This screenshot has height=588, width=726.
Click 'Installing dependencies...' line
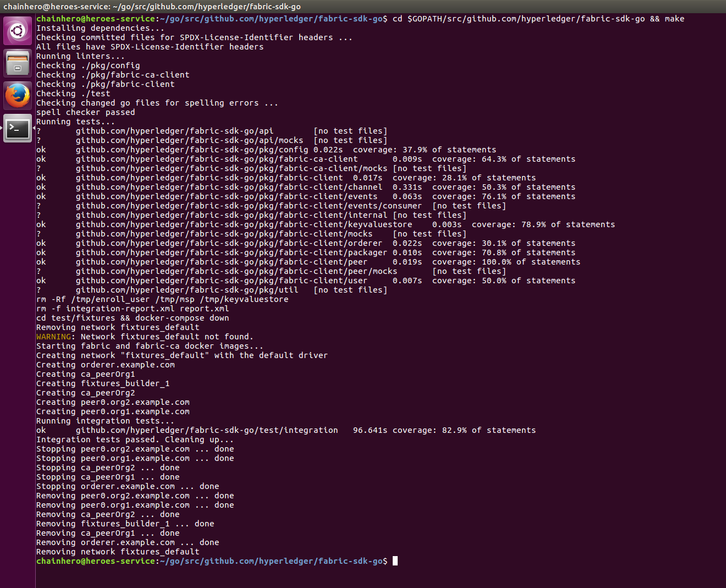(x=100, y=28)
